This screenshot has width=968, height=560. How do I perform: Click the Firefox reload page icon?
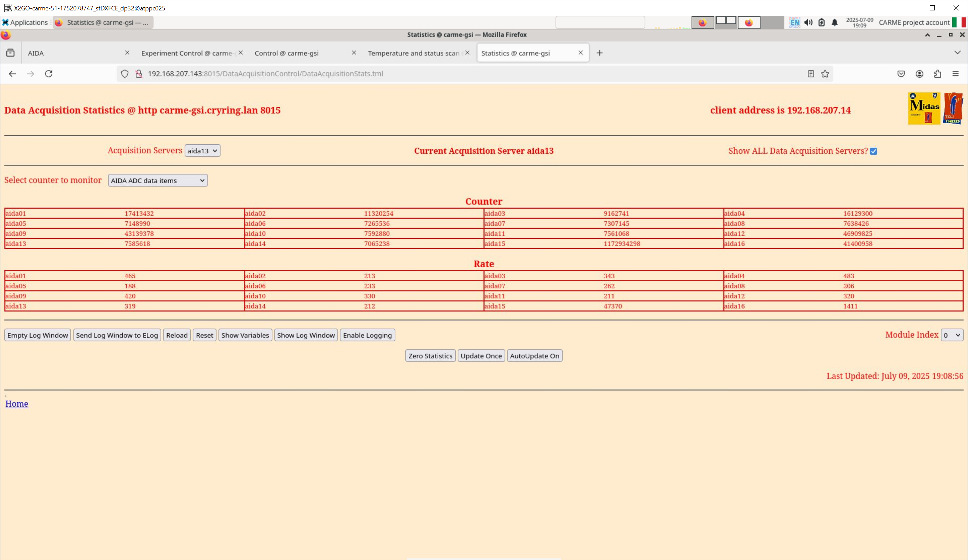click(x=49, y=74)
